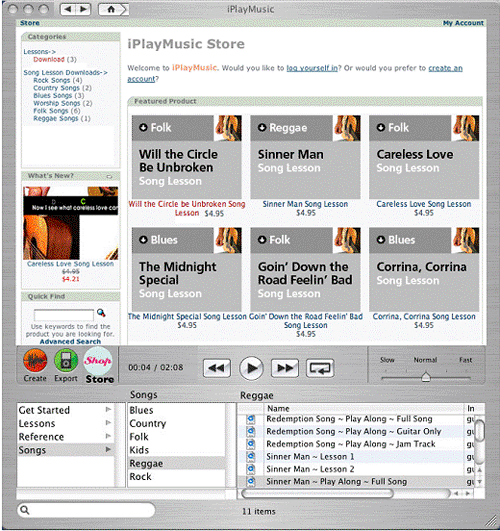The width and height of the screenshot is (500, 531).
Task: Select Folk in the Songs list
Action: [139, 437]
